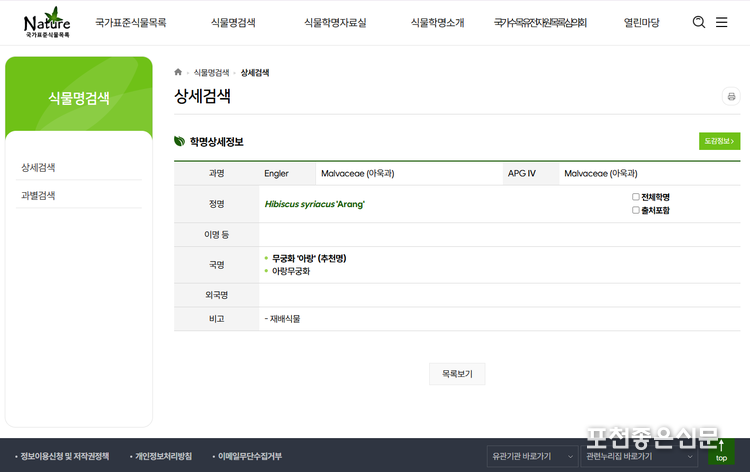Screen dimensions: 750x472
Task: Click leaf icon beside 학명상세정보 heading
Action: click(x=180, y=141)
